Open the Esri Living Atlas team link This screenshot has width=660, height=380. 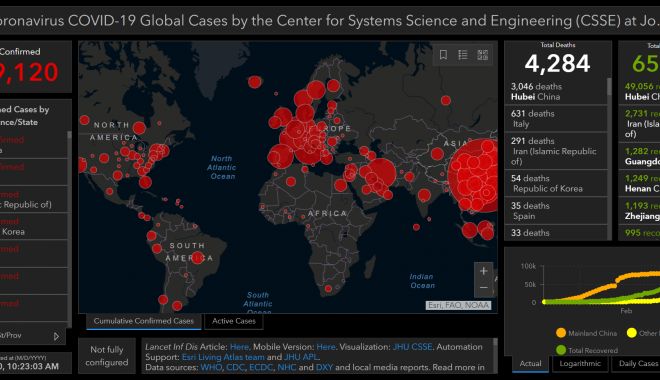tap(223, 357)
